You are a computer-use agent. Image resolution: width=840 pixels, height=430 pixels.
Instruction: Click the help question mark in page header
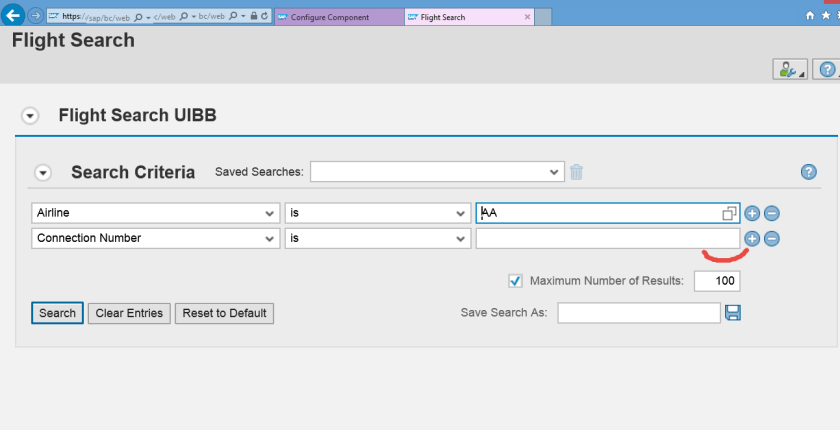(x=827, y=69)
